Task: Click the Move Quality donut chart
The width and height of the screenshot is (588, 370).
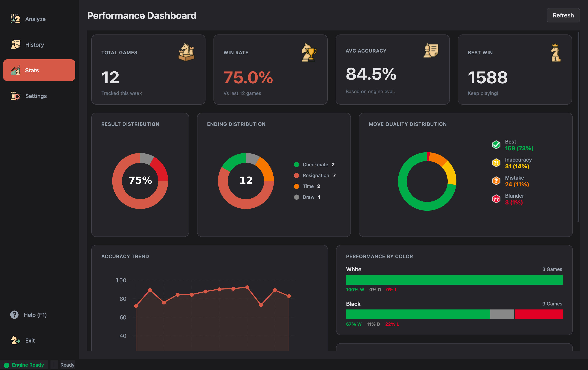Action: [427, 181]
